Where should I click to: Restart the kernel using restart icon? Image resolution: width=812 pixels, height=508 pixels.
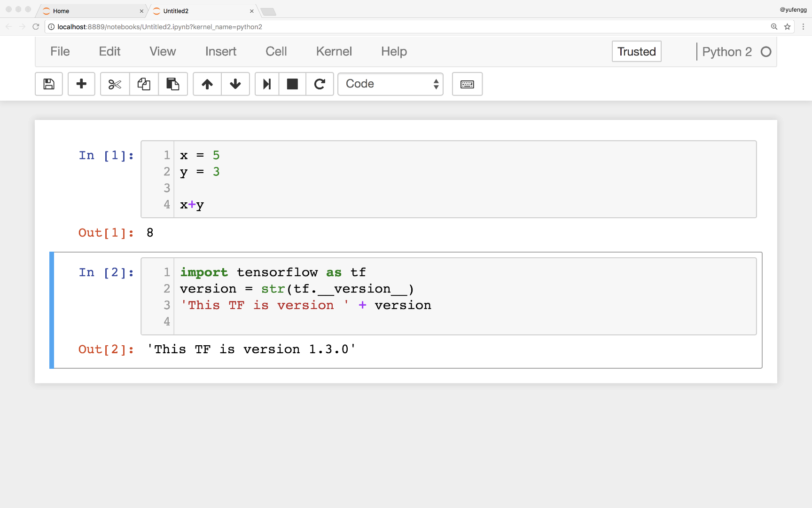point(320,84)
